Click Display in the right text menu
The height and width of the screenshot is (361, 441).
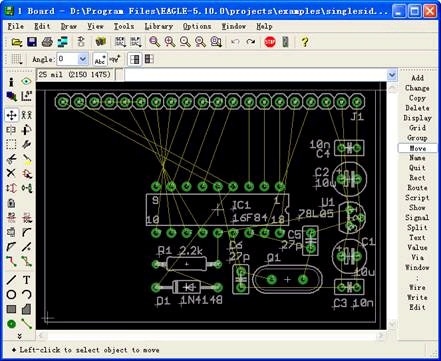(417, 118)
